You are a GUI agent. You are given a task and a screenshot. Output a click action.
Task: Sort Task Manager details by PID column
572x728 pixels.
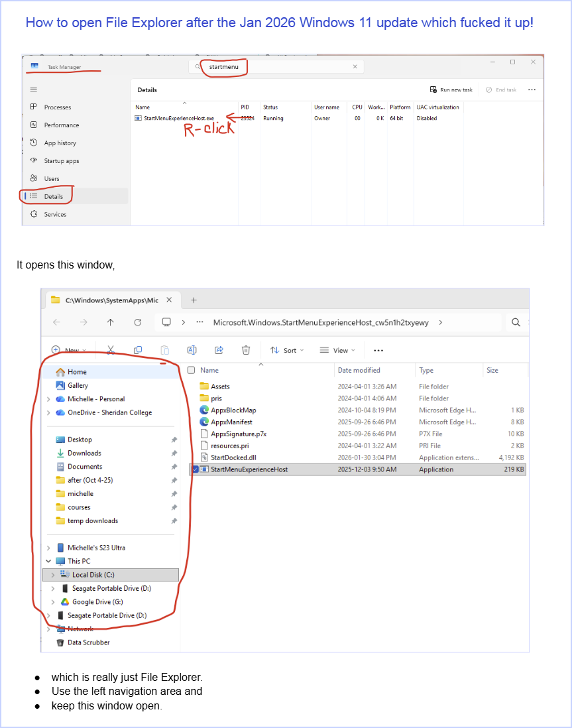tap(245, 107)
